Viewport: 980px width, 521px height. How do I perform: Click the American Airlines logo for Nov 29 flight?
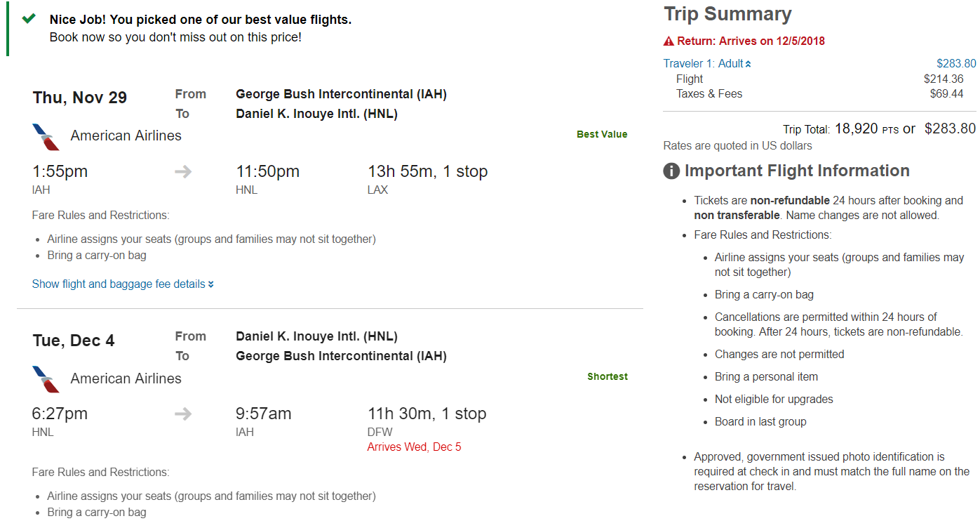point(46,137)
